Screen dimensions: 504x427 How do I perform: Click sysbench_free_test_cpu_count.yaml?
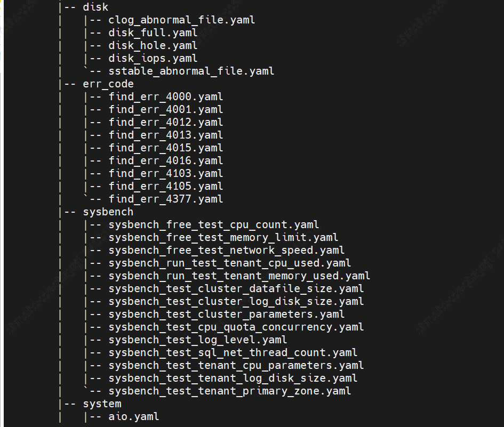point(214,224)
